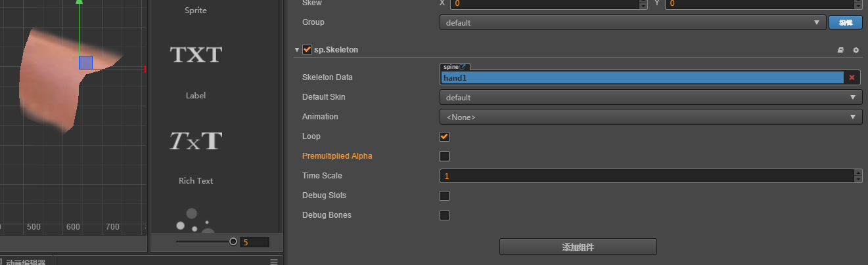Click the 添加组件 button
Viewport: 868px width, 265px height.
point(578,247)
